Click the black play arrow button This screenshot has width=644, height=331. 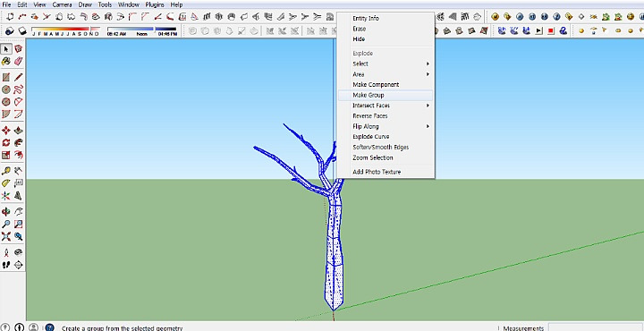pyautogui.click(x=539, y=30)
